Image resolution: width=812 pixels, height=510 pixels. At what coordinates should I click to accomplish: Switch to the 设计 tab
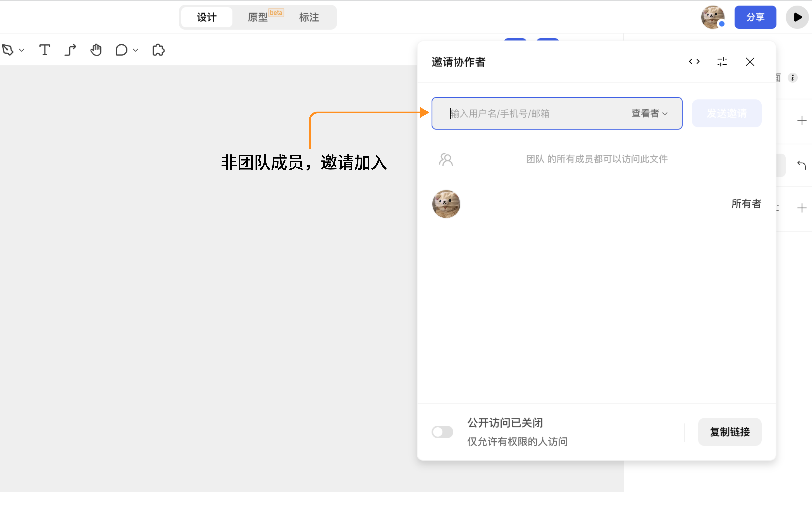(207, 17)
